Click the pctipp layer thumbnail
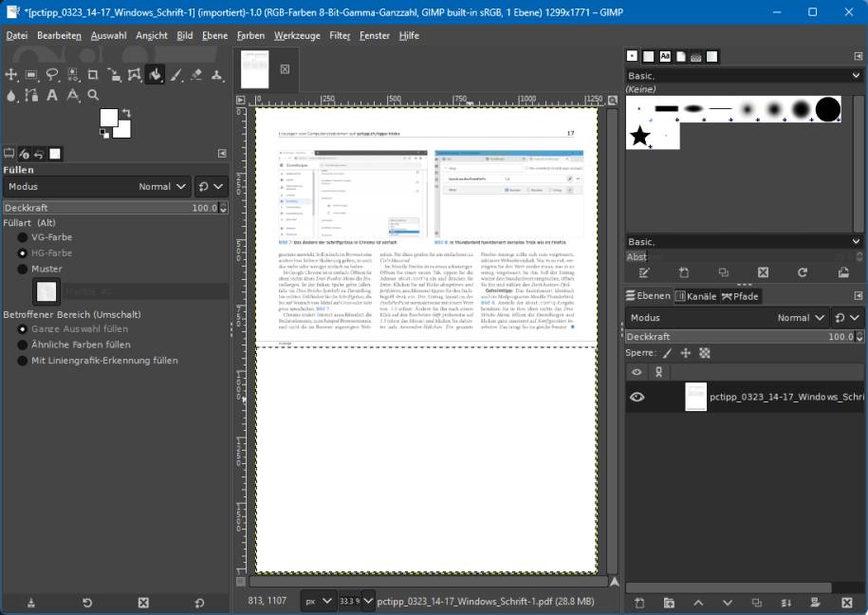The image size is (868, 615). (695, 397)
